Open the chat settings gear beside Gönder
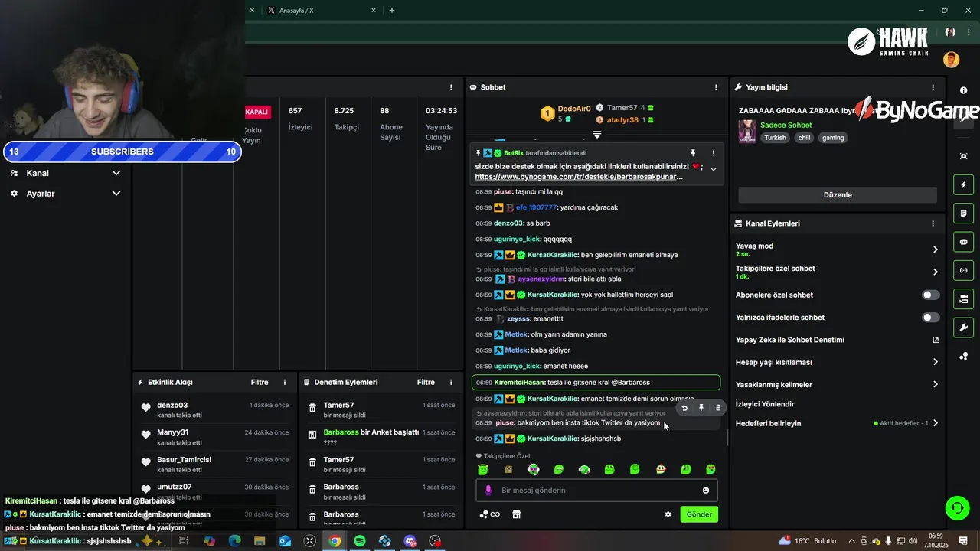This screenshot has height=551, width=980. (x=668, y=514)
